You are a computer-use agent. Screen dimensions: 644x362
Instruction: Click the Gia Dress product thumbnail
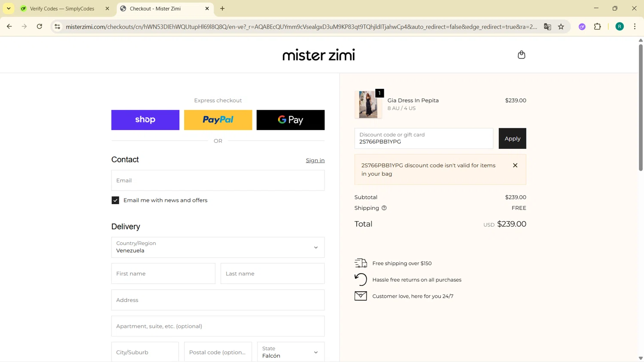click(368, 105)
